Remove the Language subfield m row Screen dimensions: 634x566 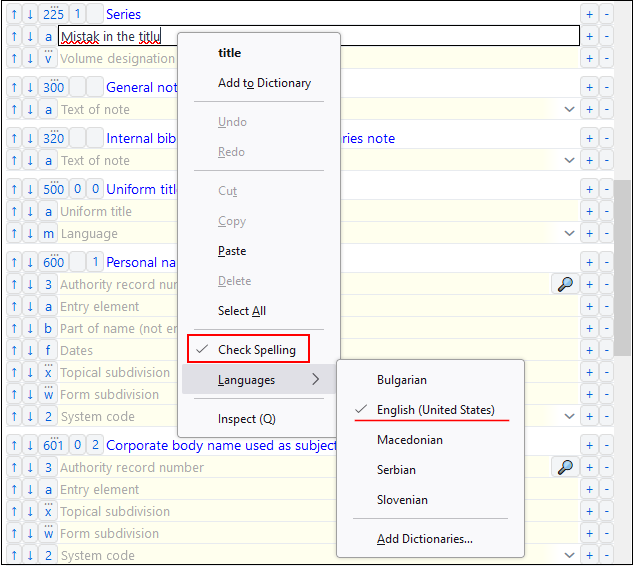pyautogui.click(x=606, y=233)
